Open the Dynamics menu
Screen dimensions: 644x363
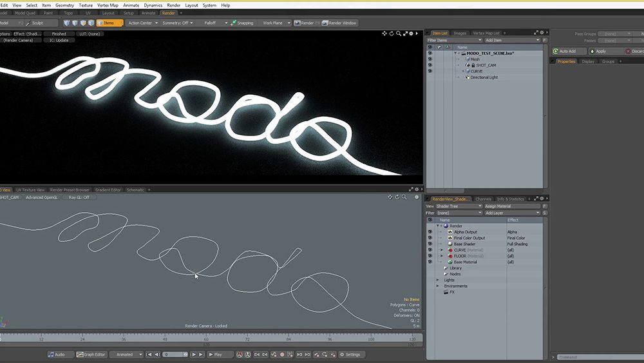153,5
